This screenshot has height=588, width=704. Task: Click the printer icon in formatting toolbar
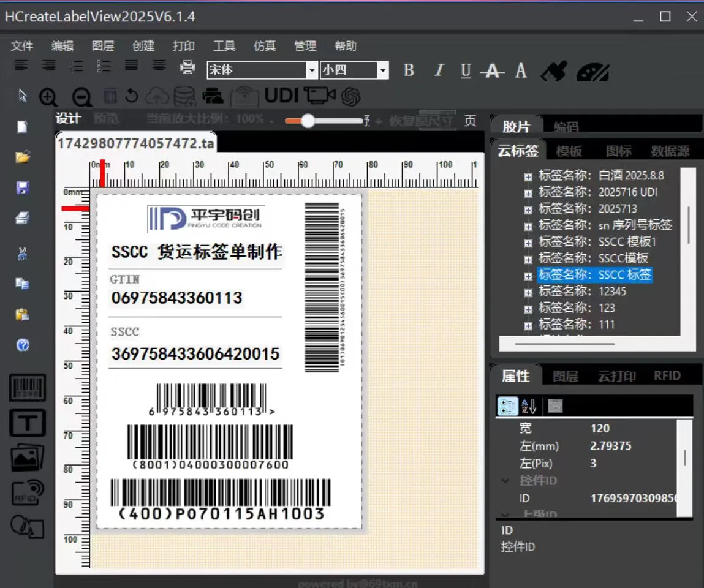pyautogui.click(x=187, y=67)
